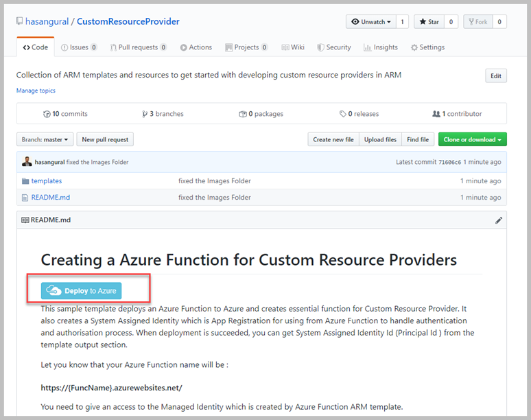Open the Clone or download dropdown
The height and width of the screenshot is (420, 531).
pyautogui.click(x=473, y=139)
